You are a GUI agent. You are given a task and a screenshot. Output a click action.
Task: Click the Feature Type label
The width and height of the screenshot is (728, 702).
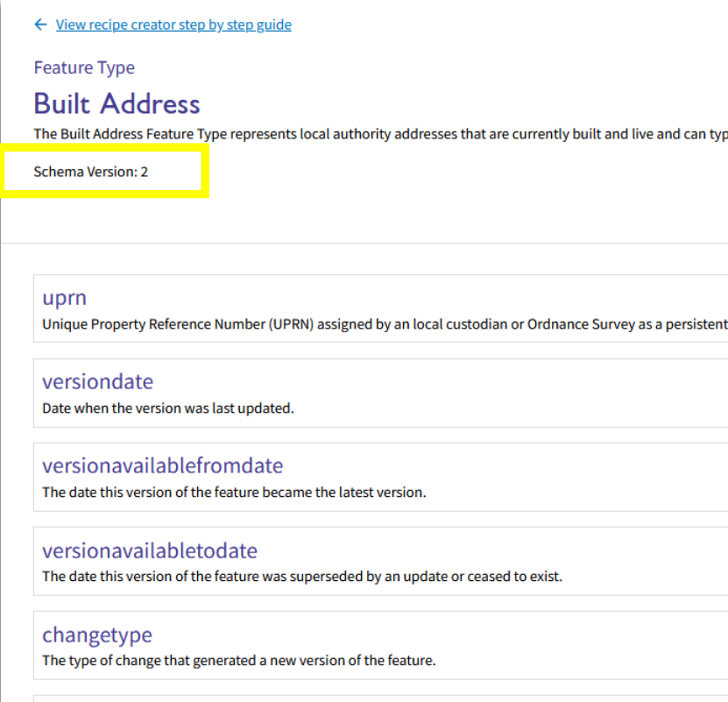(84, 67)
